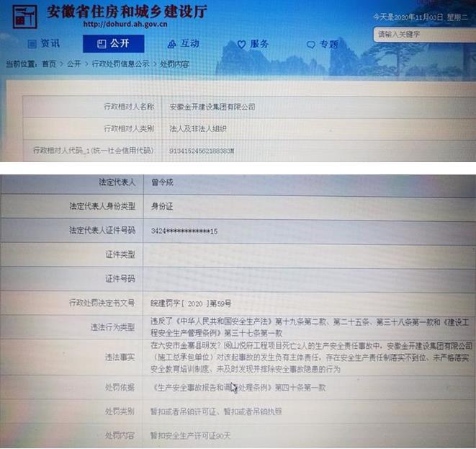Viewport: 476px width, 449px height.
Task: Click the 处罚内容 breadcrumb item
Action: pos(174,64)
